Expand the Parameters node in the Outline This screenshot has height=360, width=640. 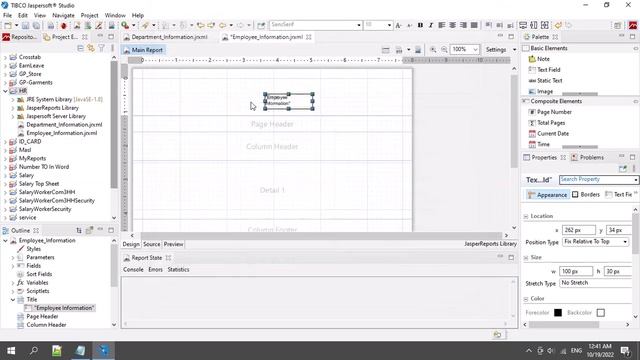pos(13,258)
